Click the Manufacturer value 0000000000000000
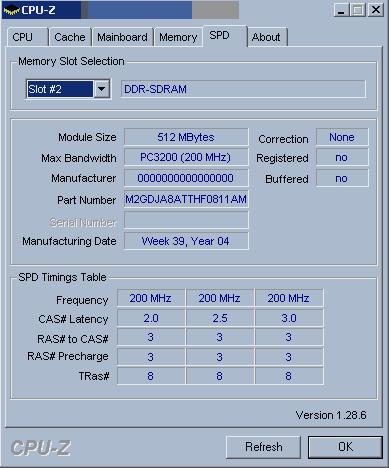The width and height of the screenshot is (389, 468). click(186, 178)
